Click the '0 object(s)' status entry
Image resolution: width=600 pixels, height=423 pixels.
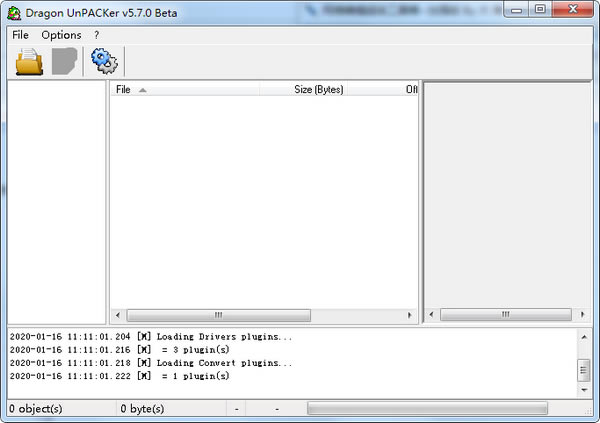tap(36, 409)
